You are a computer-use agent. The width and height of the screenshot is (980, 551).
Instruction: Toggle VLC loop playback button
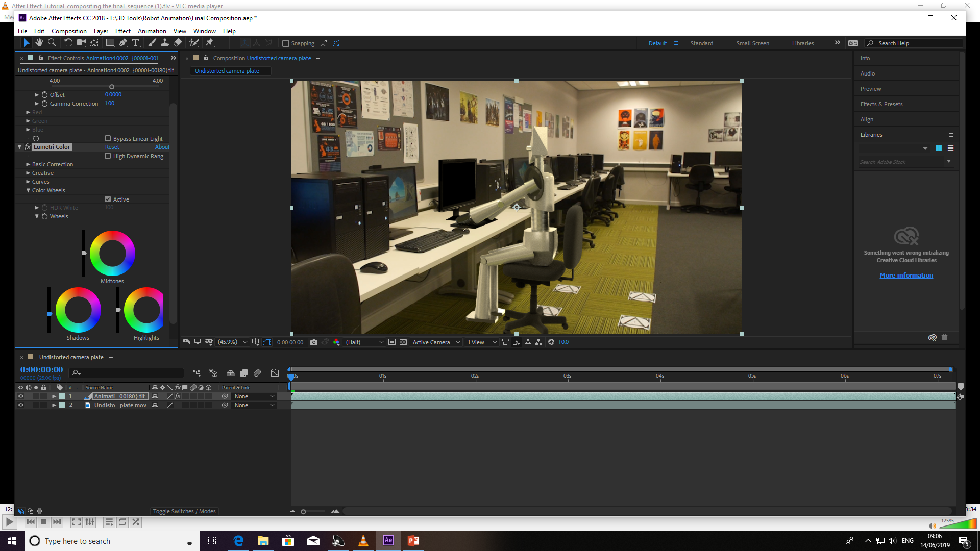tap(122, 522)
